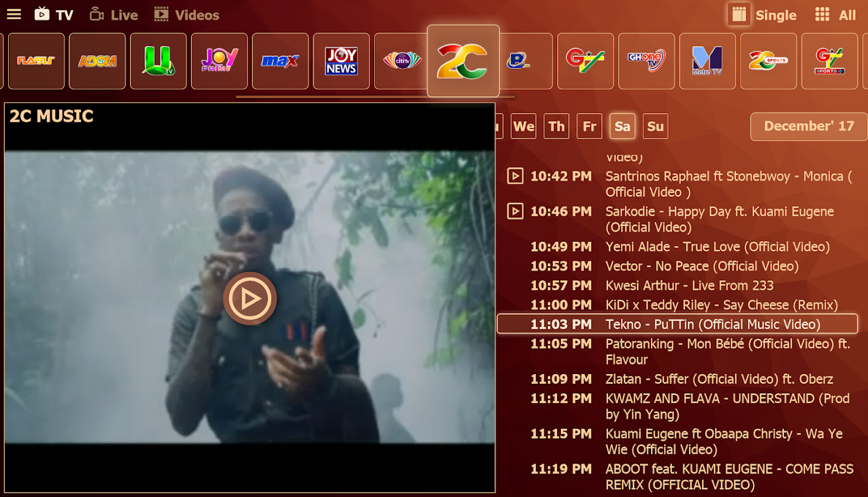The width and height of the screenshot is (868, 497).
Task: Click the 11:00 PM time label
Action: pos(561,304)
